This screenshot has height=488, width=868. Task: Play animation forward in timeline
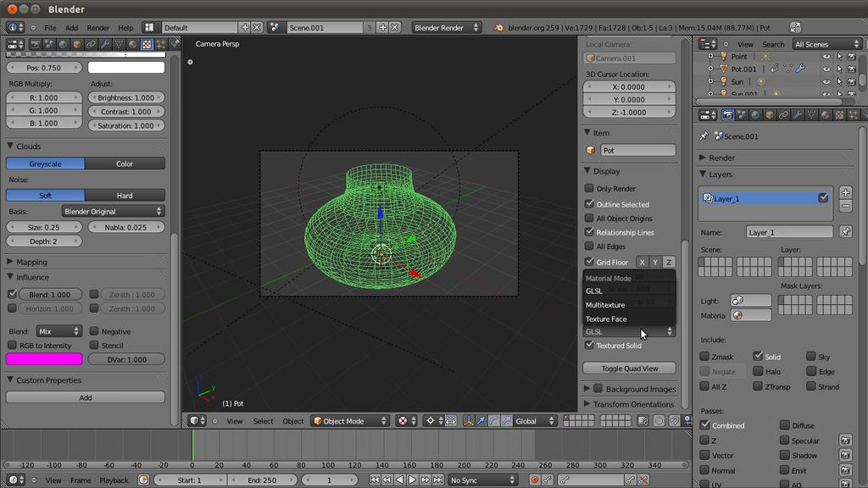(413, 480)
